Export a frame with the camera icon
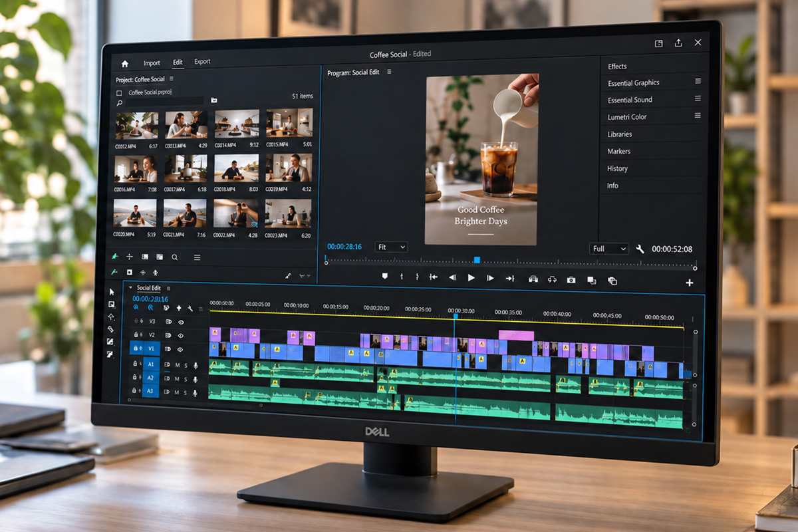798x532 pixels. click(571, 280)
